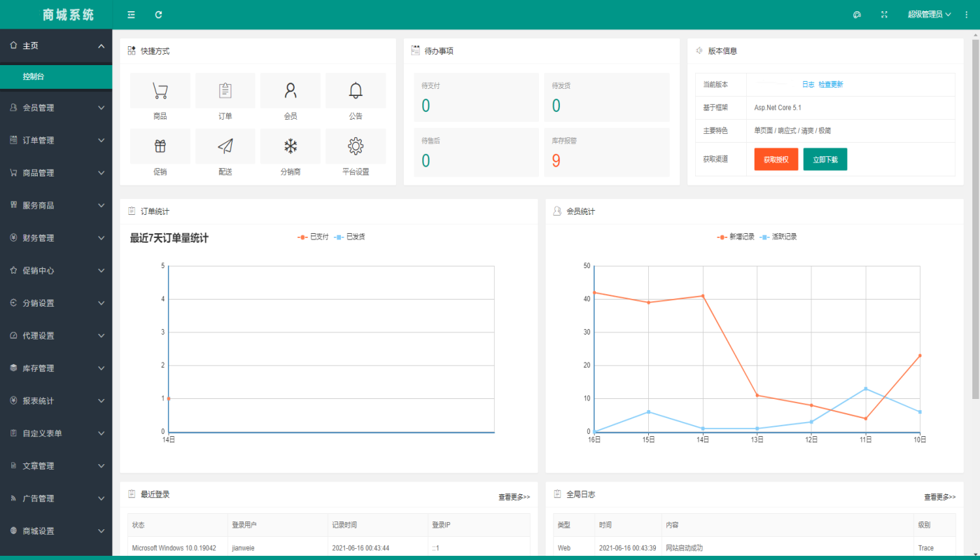Open the 超级管理员 user dropdown
This screenshot has width=980, height=560.
point(929,15)
